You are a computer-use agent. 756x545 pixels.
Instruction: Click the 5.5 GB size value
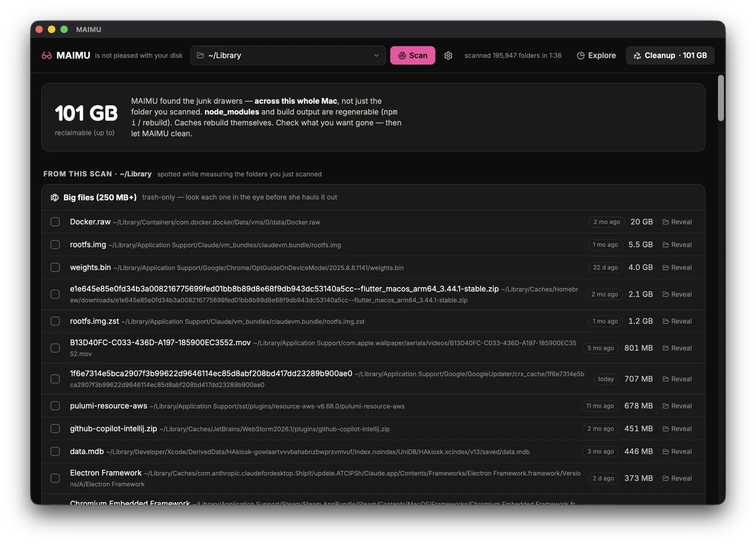pos(641,245)
